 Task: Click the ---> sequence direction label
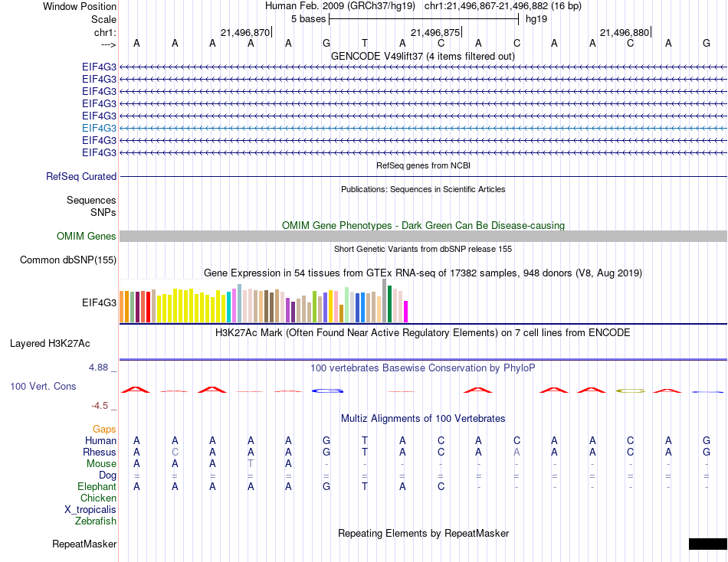point(108,44)
